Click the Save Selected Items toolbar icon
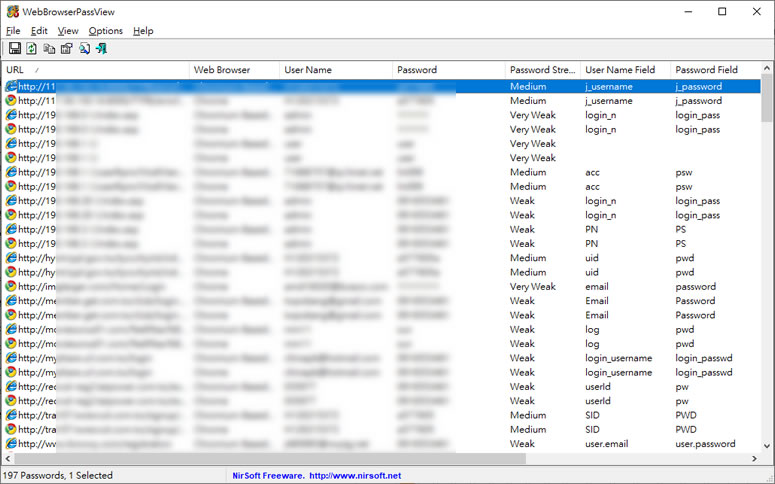 tap(15, 48)
